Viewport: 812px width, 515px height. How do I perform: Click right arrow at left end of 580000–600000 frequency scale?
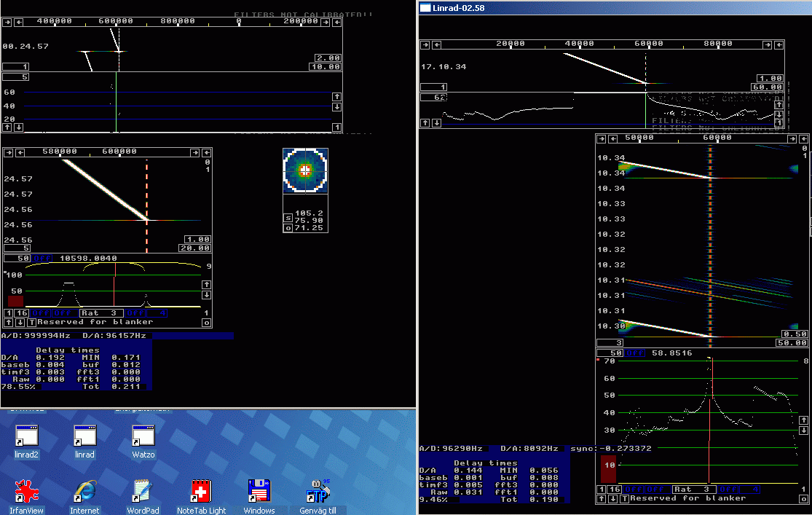(9, 152)
